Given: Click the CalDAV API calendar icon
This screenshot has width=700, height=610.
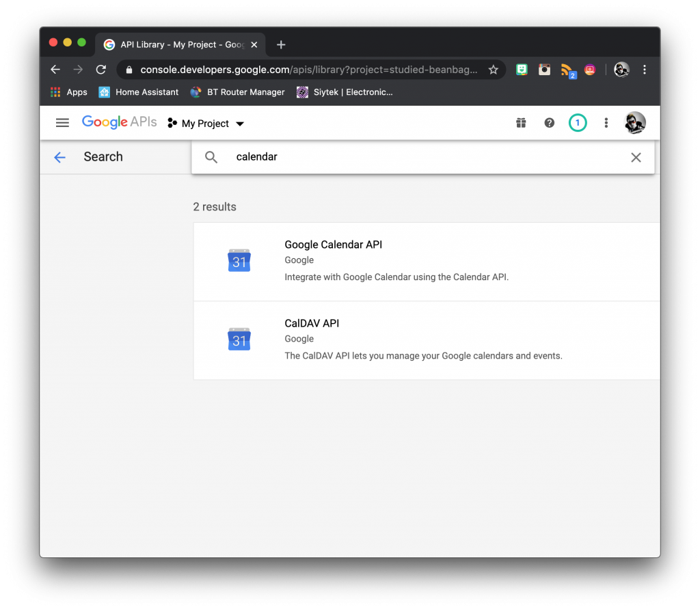Looking at the screenshot, I should 239,339.
